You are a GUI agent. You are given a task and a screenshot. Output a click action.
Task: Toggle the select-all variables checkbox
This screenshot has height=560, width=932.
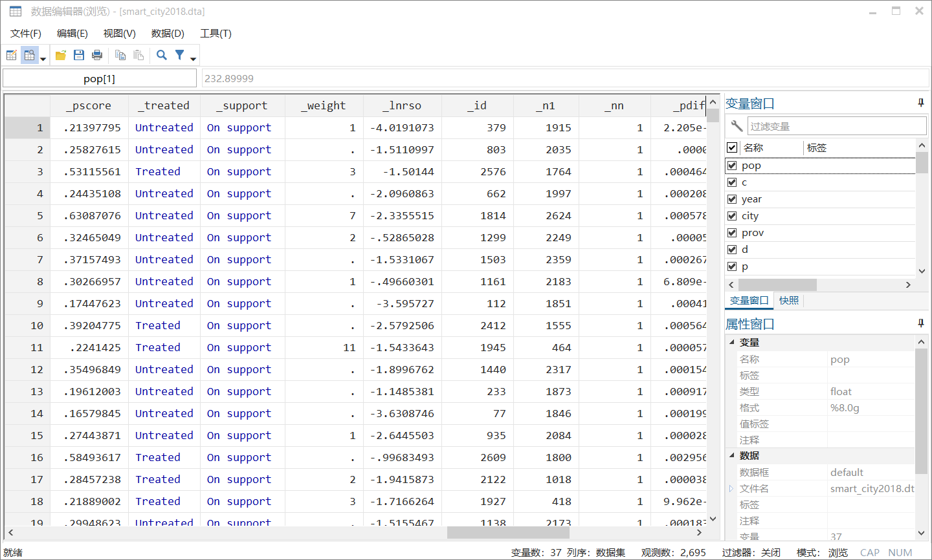(732, 147)
